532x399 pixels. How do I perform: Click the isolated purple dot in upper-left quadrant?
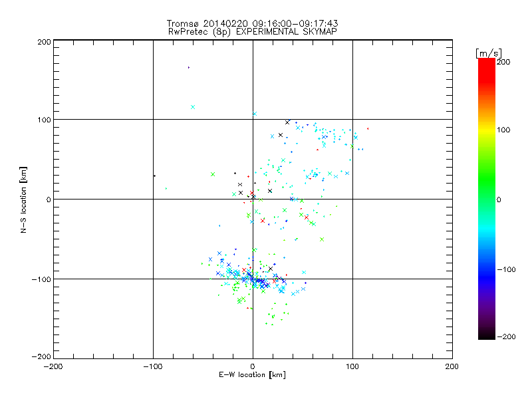point(189,68)
